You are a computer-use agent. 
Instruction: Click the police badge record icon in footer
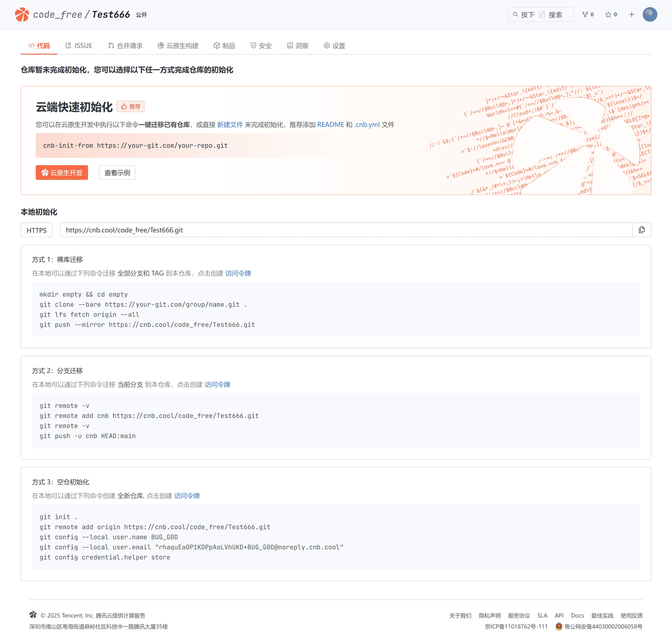tap(559, 626)
